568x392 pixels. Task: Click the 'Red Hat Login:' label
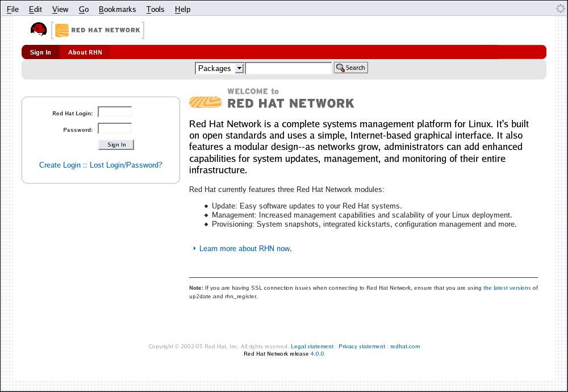73,114
